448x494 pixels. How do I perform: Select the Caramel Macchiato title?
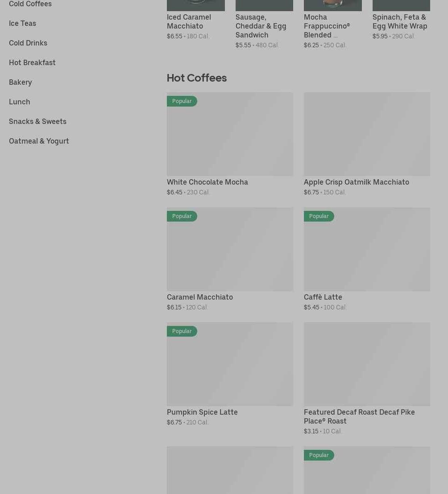click(200, 297)
